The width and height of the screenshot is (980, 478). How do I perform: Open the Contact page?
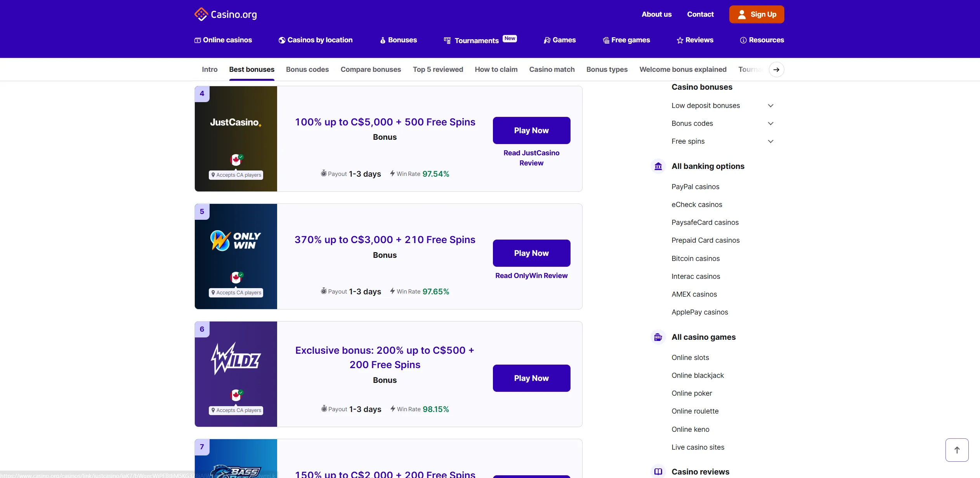(x=700, y=14)
